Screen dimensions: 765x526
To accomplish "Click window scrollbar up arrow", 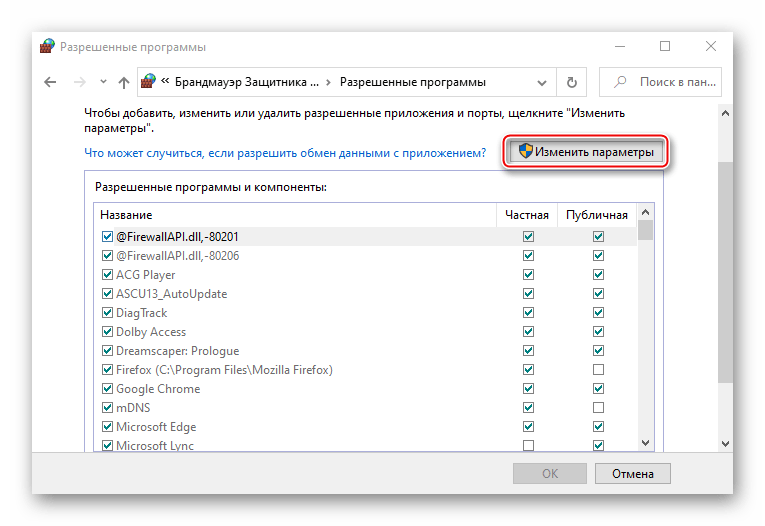I will pos(725,113).
